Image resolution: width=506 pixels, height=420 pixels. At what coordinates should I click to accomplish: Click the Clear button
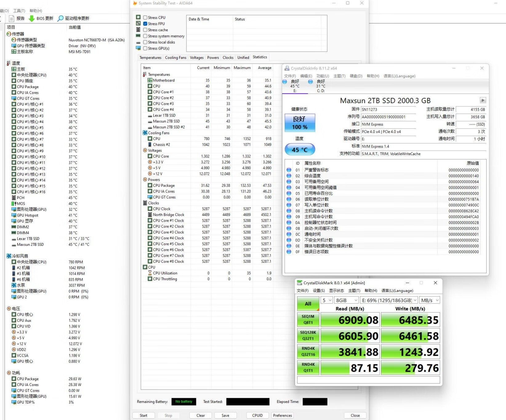[x=201, y=415]
